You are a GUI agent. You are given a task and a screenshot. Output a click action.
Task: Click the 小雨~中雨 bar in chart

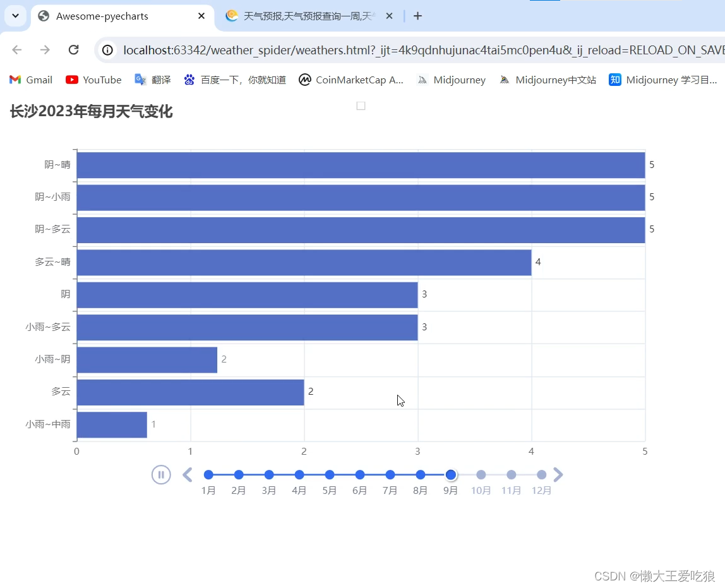click(112, 424)
